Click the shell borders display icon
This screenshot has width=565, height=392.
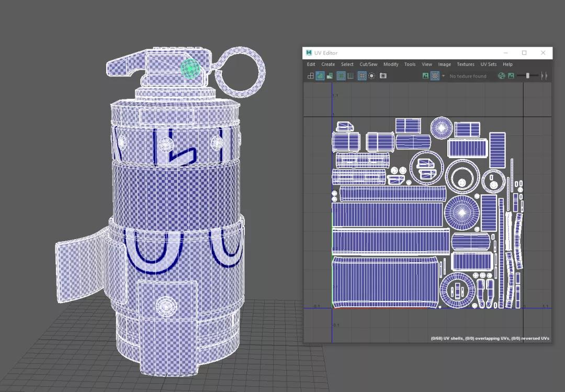point(341,76)
